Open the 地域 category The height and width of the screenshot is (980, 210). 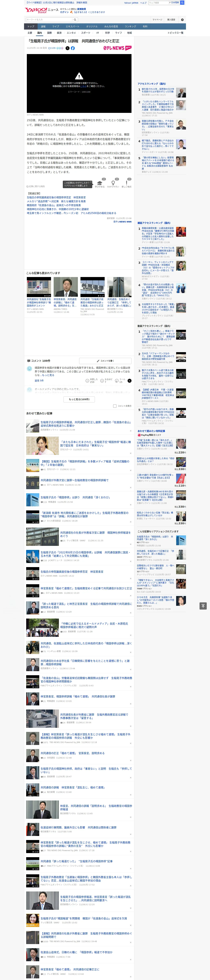(x=130, y=33)
